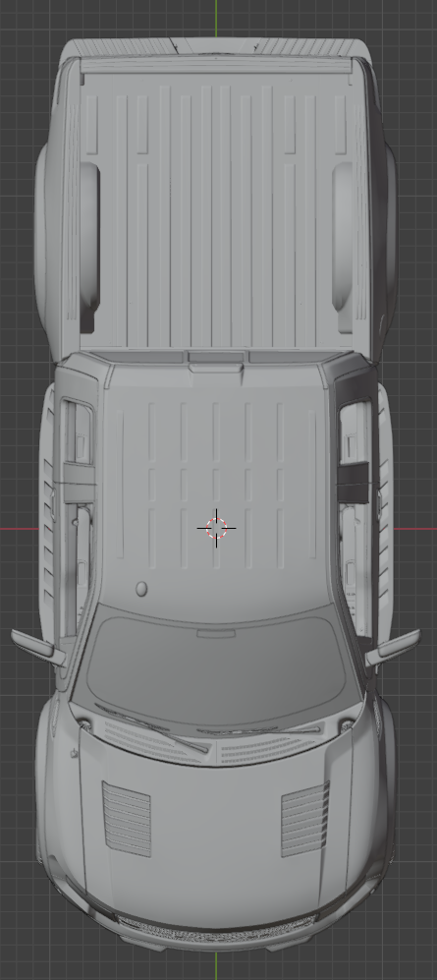
Task: Click the side mirror on the right
Action: click(393, 648)
